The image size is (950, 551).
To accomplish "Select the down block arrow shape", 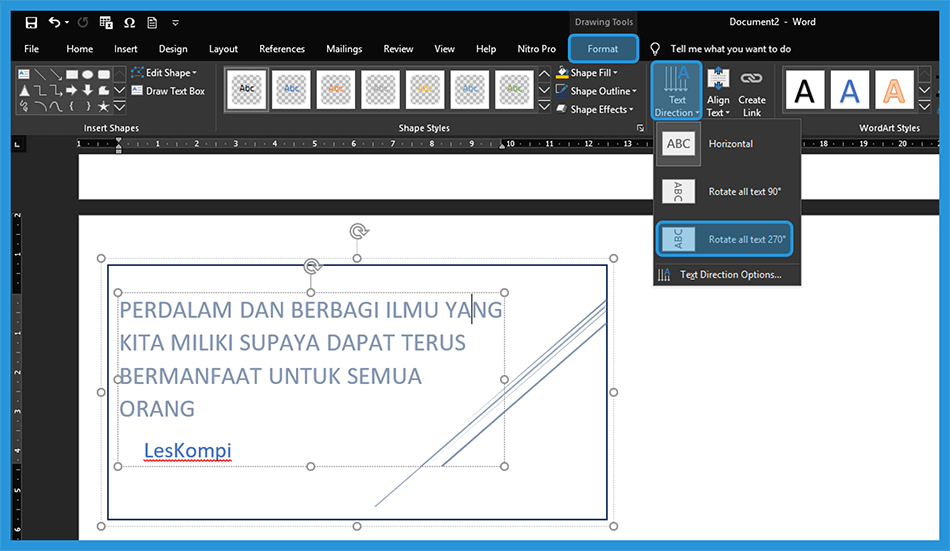I will 88,90.
